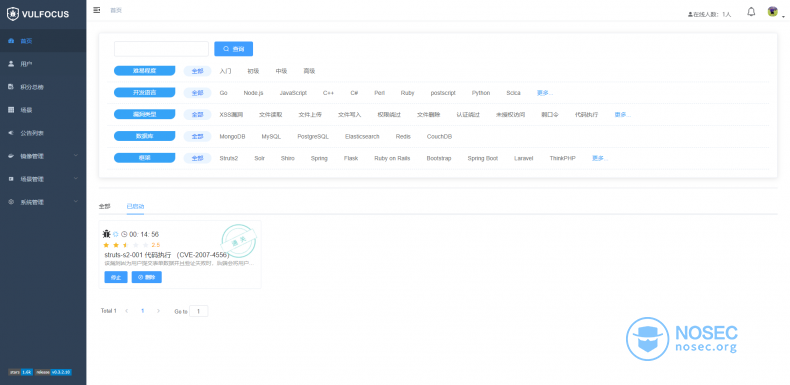
Task: Open the user avatar menu
Action: (x=772, y=12)
